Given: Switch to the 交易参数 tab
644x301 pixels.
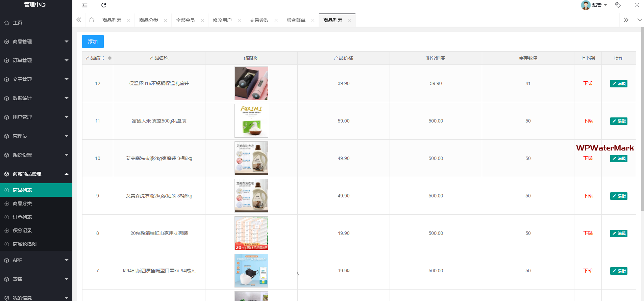Looking at the screenshot, I should pyautogui.click(x=259, y=20).
